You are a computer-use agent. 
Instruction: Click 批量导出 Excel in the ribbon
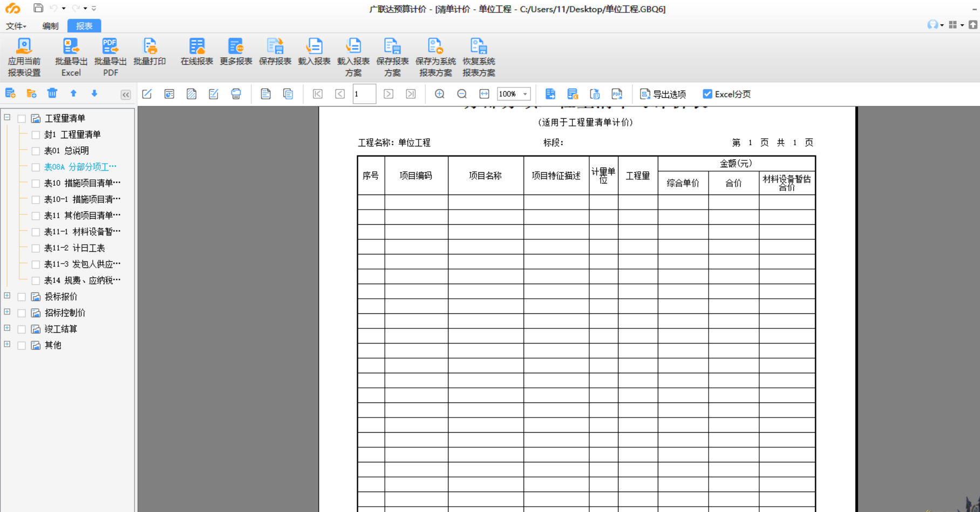[71, 57]
